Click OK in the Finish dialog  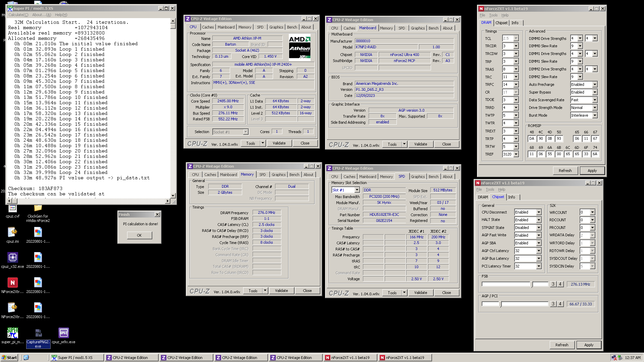tap(139, 235)
